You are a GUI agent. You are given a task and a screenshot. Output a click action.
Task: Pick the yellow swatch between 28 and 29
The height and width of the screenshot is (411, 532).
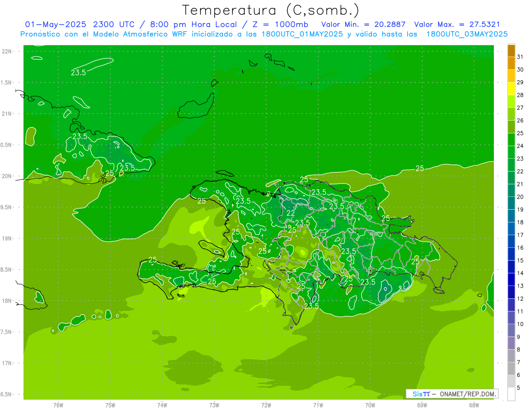click(511, 89)
